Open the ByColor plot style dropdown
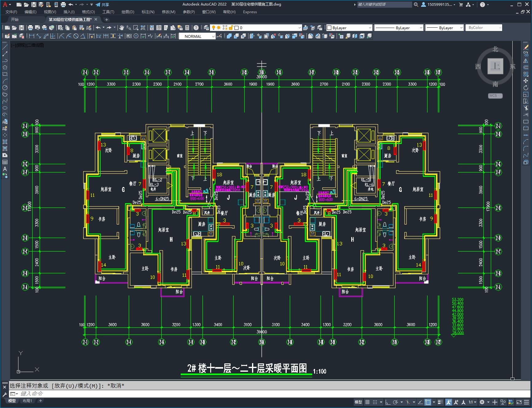The height and width of the screenshot is (408, 532). [x=484, y=28]
